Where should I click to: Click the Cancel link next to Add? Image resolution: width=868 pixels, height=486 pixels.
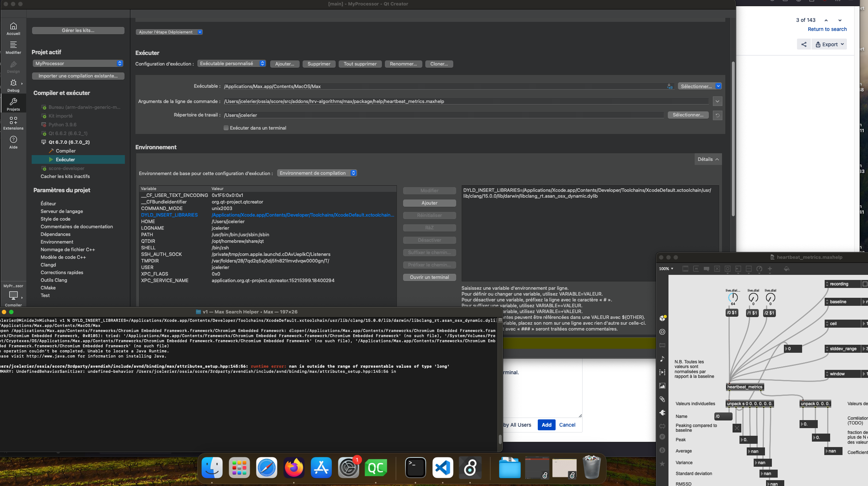tap(567, 425)
